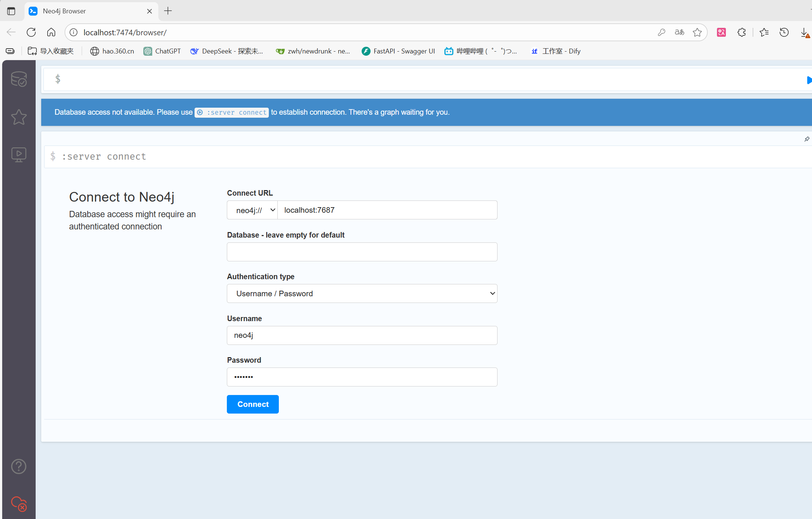The width and height of the screenshot is (812, 519).
Task: Open saved passwords key icon
Action: point(661,32)
